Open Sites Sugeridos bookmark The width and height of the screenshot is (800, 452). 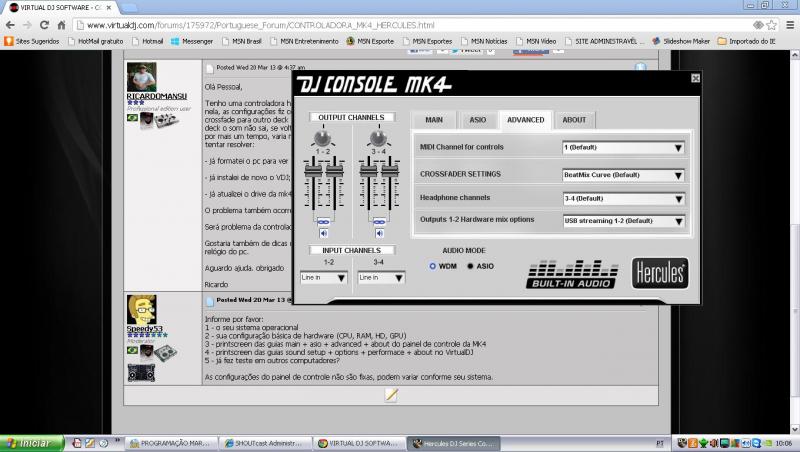[32, 41]
